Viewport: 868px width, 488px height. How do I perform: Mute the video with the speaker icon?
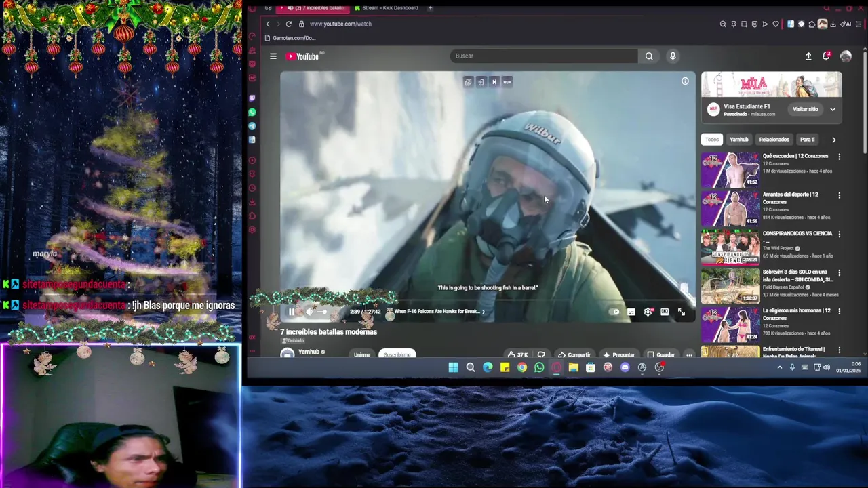point(309,312)
